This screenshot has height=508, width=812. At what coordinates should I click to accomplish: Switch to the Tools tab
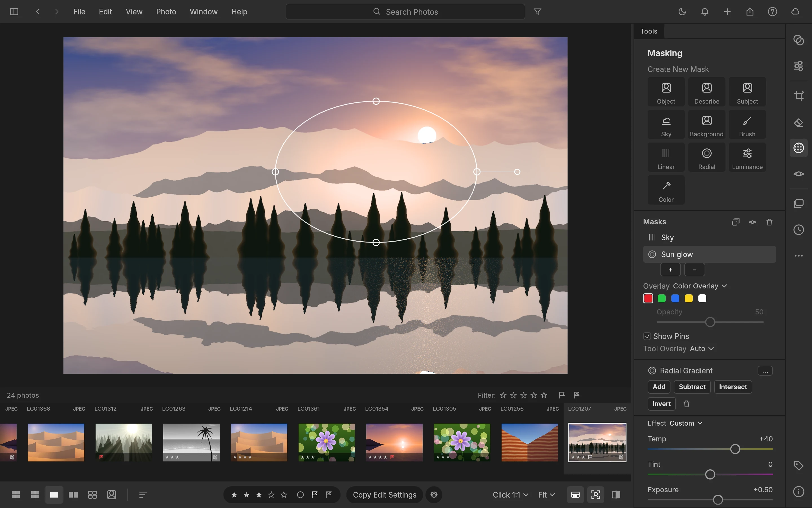(x=648, y=31)
